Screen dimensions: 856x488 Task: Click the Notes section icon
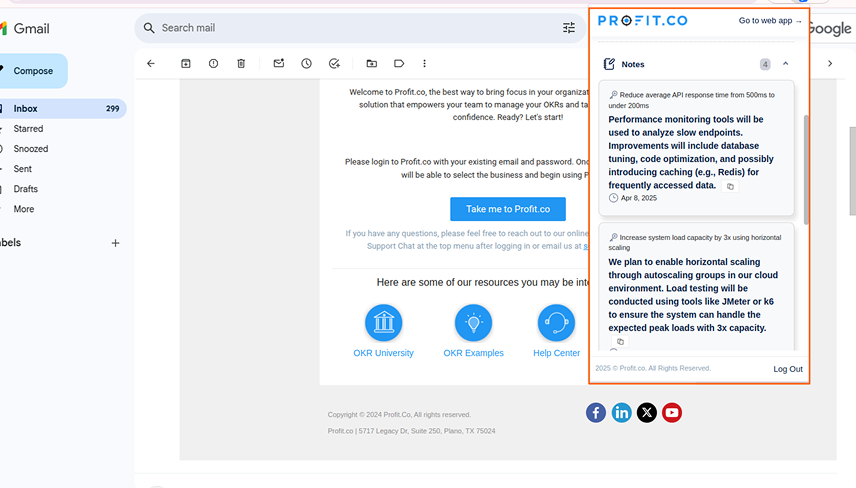click(x=609, y=64)
